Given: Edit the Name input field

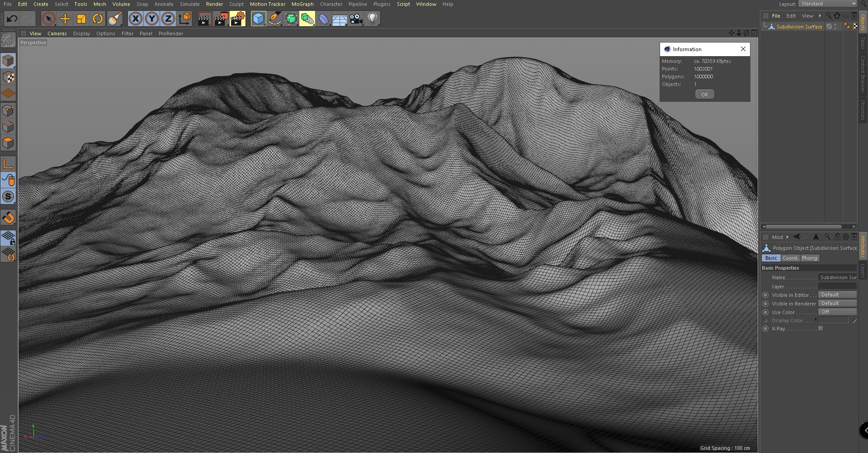Looking at the screenshot, I should coord(837,277).
